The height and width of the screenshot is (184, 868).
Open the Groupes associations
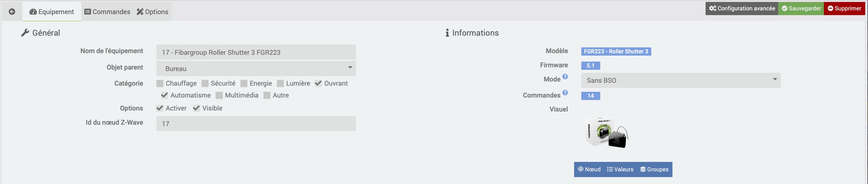654,169
